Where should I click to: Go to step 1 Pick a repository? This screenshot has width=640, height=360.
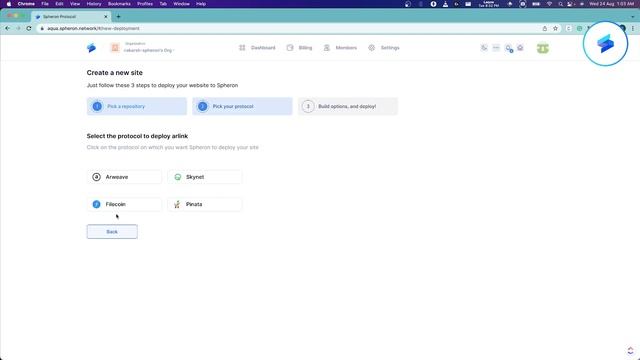pos(137,106)
